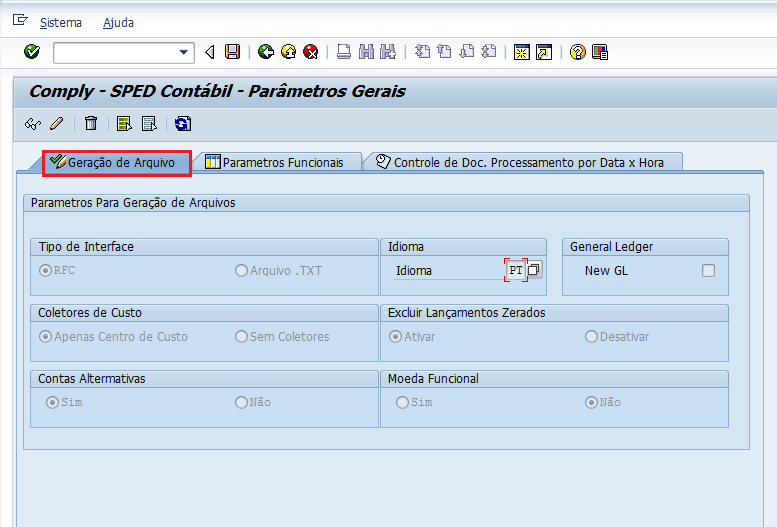Image resolution: width=777 pixels, height=527 pixels.
Task: Click the red Cancel icon
Action: pyautogui.click(x=311, y=52)
